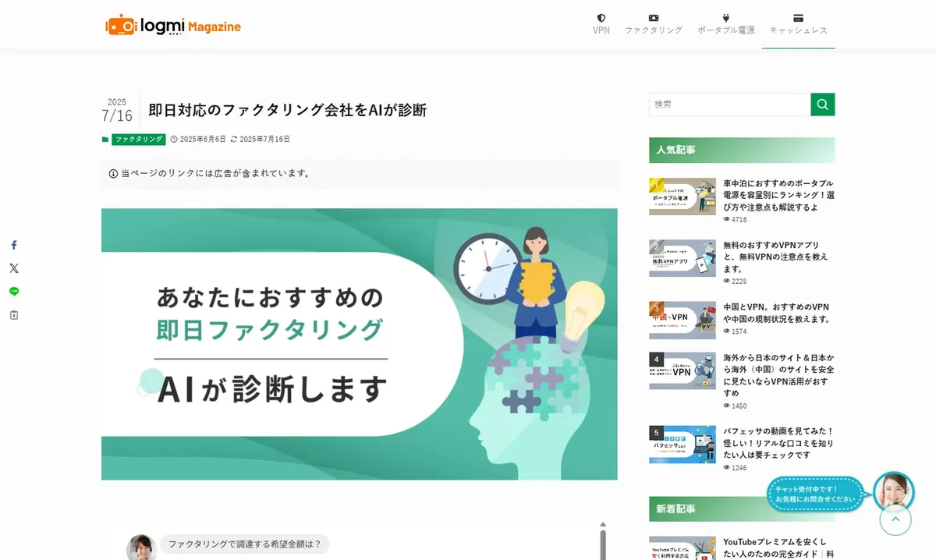Share the article on X
The width and height of the screenshot is (936, 560).
point(13,268)
